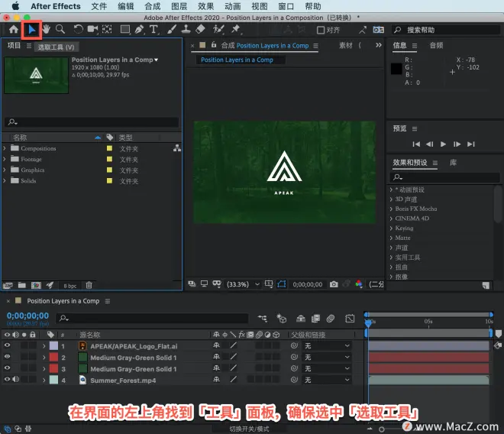Viewport: 504px width, 434px height.
Task: Click play button in Preview panel
Action: (x=443, y=144)
